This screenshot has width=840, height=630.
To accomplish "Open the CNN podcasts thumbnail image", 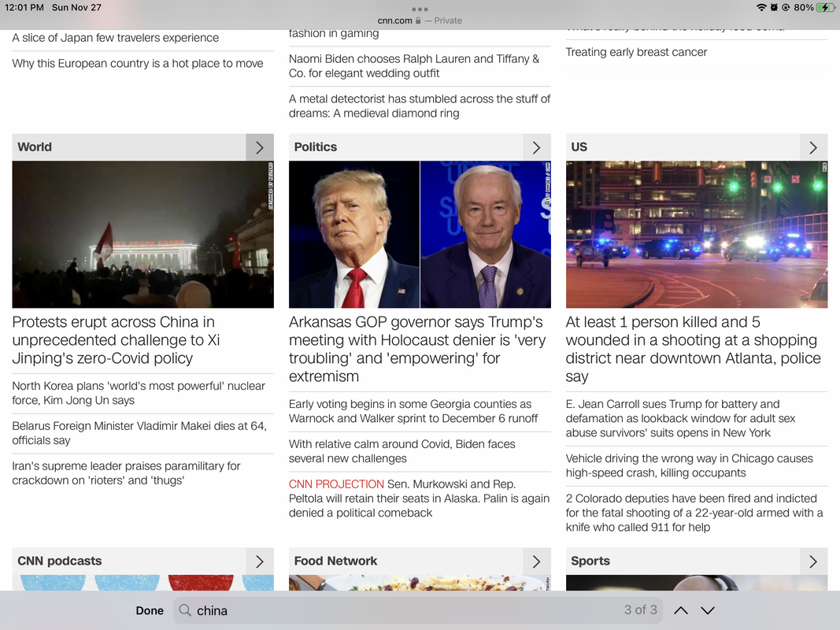I will coord(143,583).
